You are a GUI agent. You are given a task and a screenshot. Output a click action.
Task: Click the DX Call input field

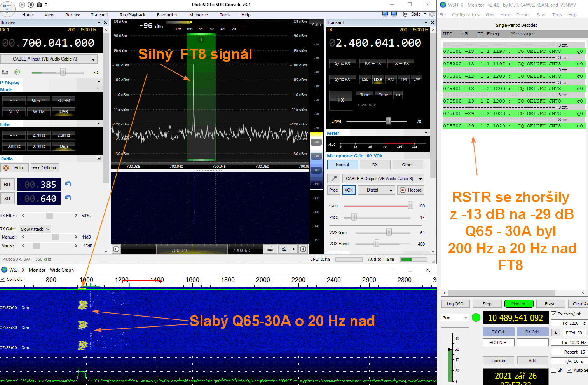(498, 342)
